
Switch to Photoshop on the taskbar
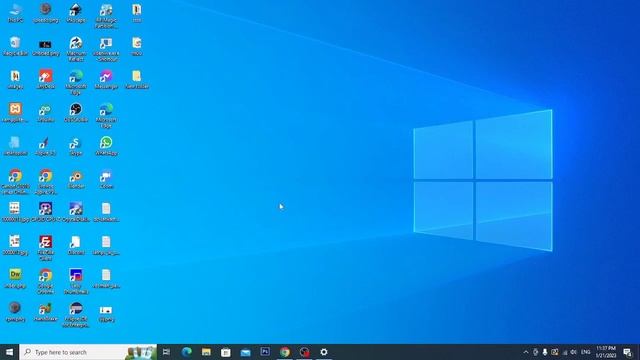click(265, 352)
